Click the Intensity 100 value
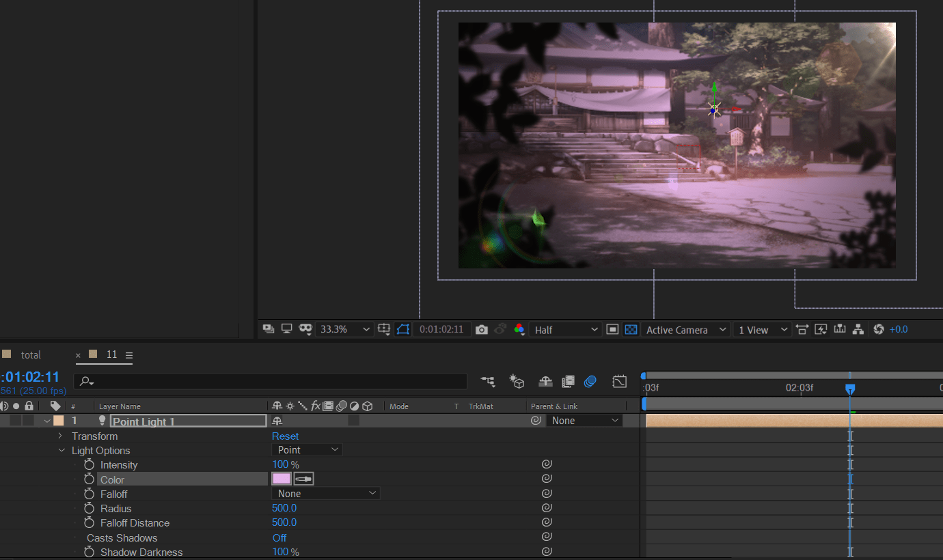This screenshot has width=943, height=560. [280, 464]
